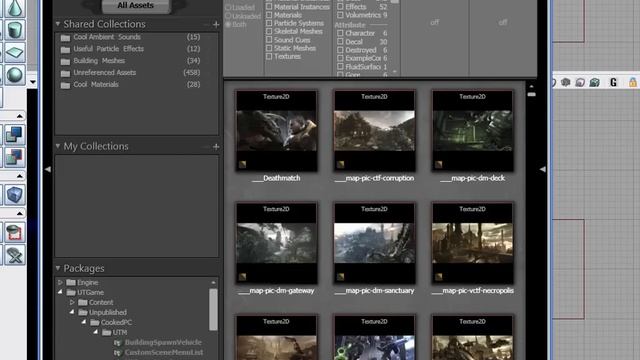The width and height of the screenshot is (640, 360).
Task: Click the CSG Intersect blue squares icon
Action: 15,135
